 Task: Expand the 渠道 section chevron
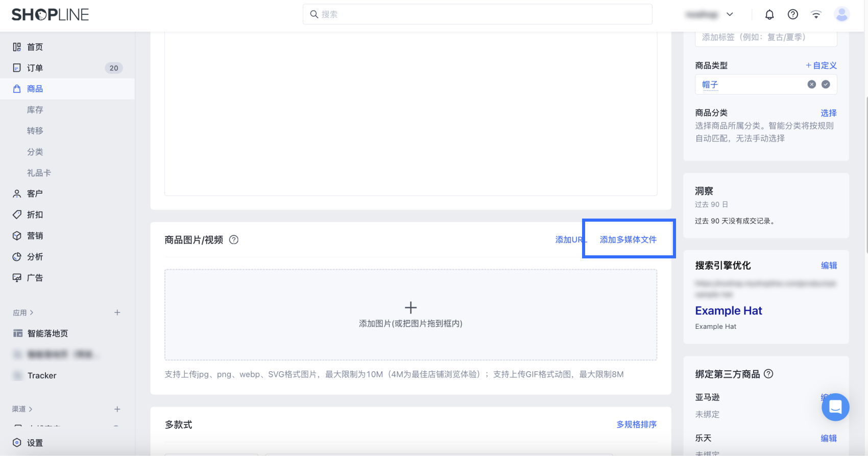pyautogui.click(x=31, y=409)
